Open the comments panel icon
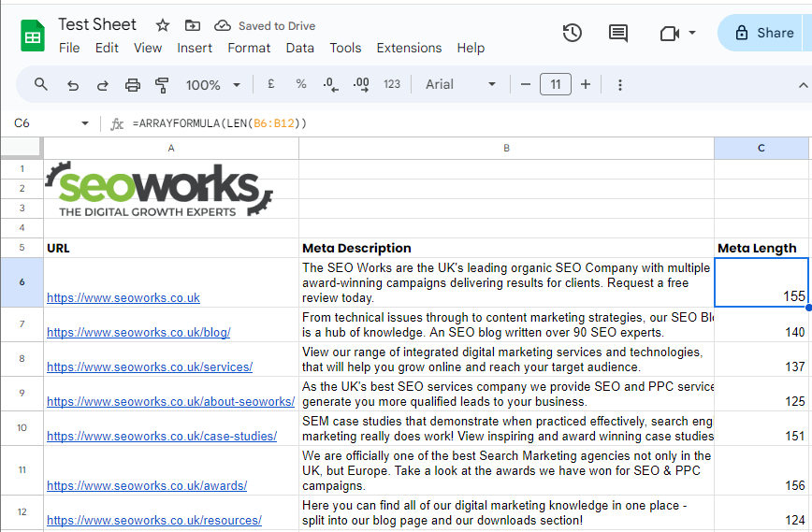Viewport: 812px width, 532px height. click(x=617, y=33)
